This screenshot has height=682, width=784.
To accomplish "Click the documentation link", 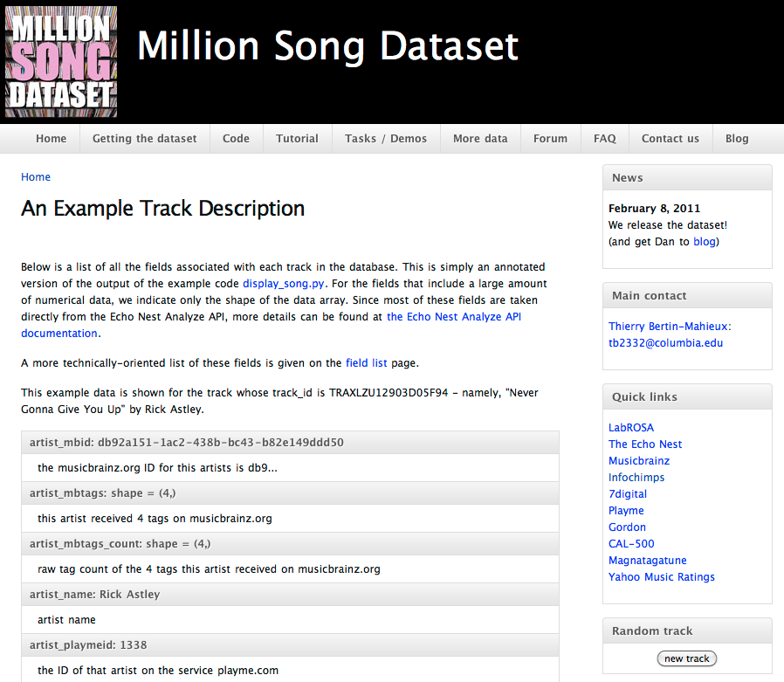I will coord(59,333).
